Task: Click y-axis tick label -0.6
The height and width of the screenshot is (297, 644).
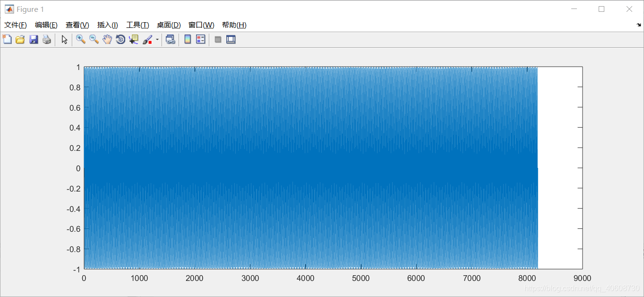Action: (74, 229)
